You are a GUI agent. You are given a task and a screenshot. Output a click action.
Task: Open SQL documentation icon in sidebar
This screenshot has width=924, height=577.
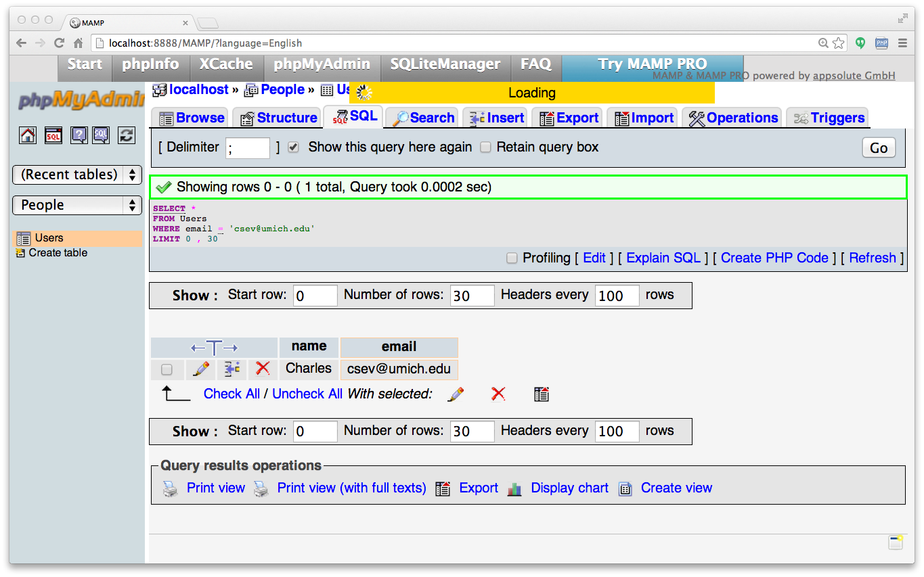click(x=101, y=135)
